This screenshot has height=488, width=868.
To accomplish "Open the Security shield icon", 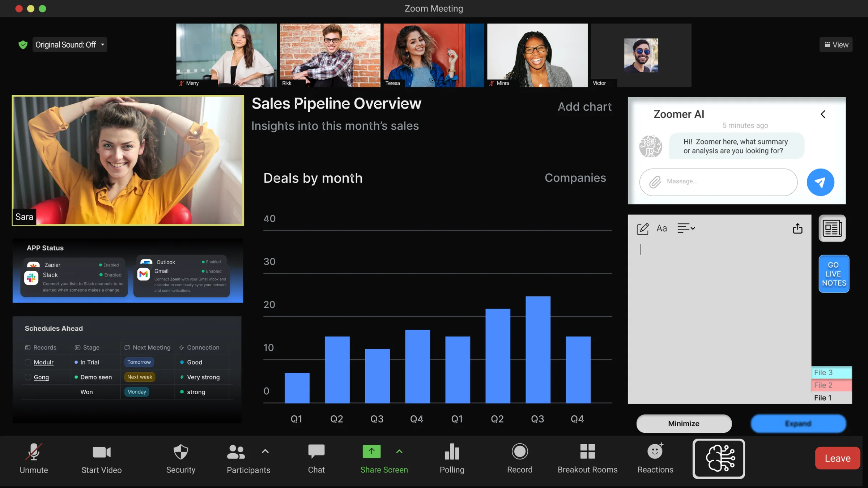I will [180, 452].
